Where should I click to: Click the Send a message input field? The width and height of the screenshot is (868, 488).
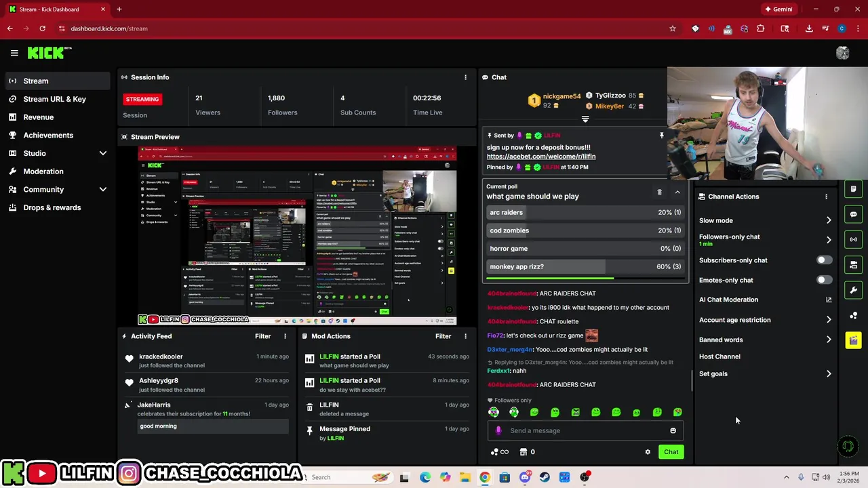point(585,430)
